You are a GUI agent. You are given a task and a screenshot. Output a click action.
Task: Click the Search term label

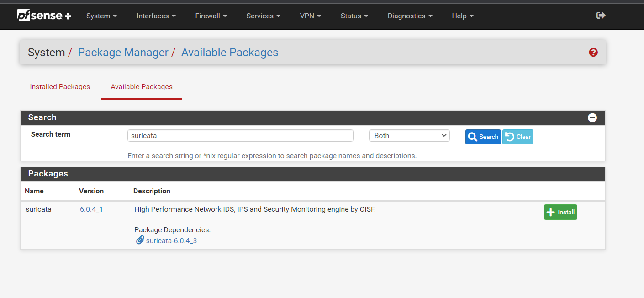coord(51,134)
